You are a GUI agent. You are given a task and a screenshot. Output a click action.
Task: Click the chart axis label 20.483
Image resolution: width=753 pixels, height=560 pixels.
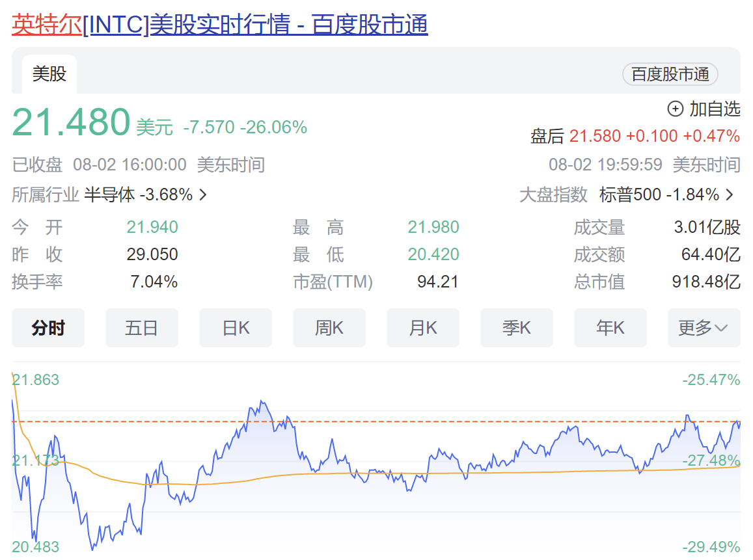point(36,546)
